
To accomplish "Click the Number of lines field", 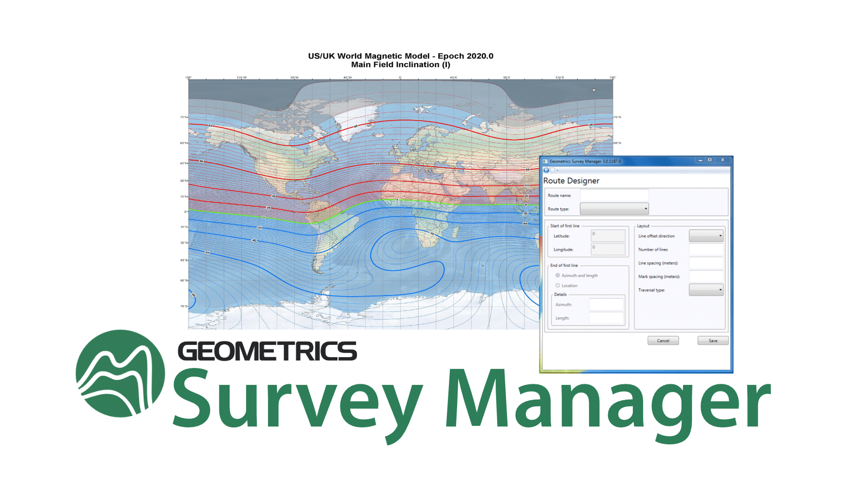I will [705, 250].
